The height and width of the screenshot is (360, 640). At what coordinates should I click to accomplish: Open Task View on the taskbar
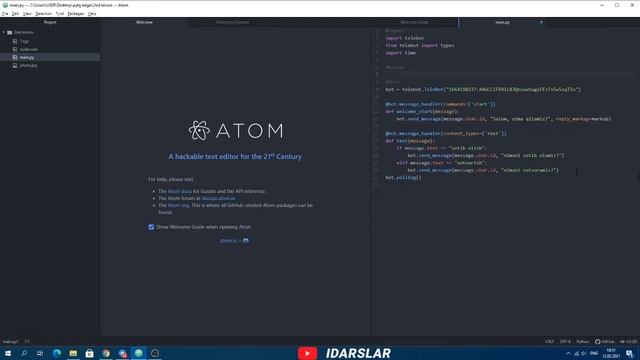(x=40, y=353)
